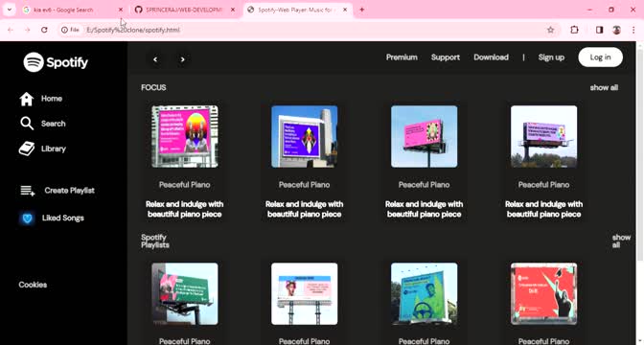Open the Chrome three-dot menu
Image resolution: width=644 pixels, height=345 pixels.
633,30
